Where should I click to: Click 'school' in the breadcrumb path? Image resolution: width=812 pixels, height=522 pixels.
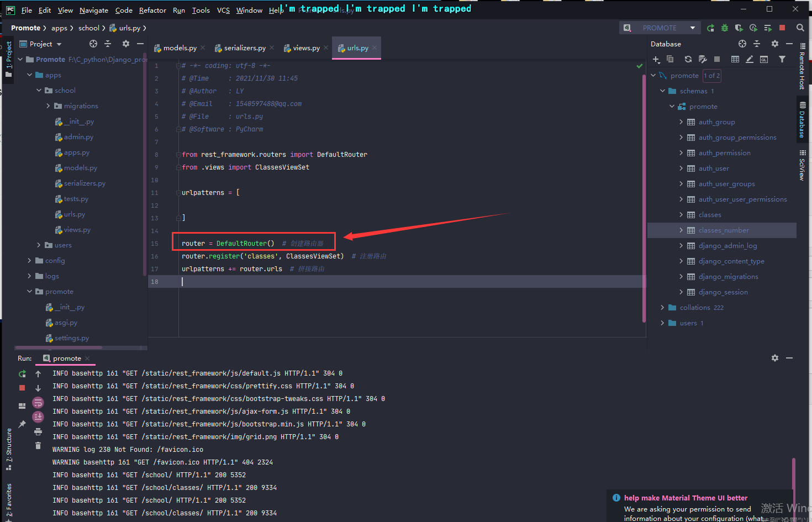pyautogui.click(x=89, y=28)
